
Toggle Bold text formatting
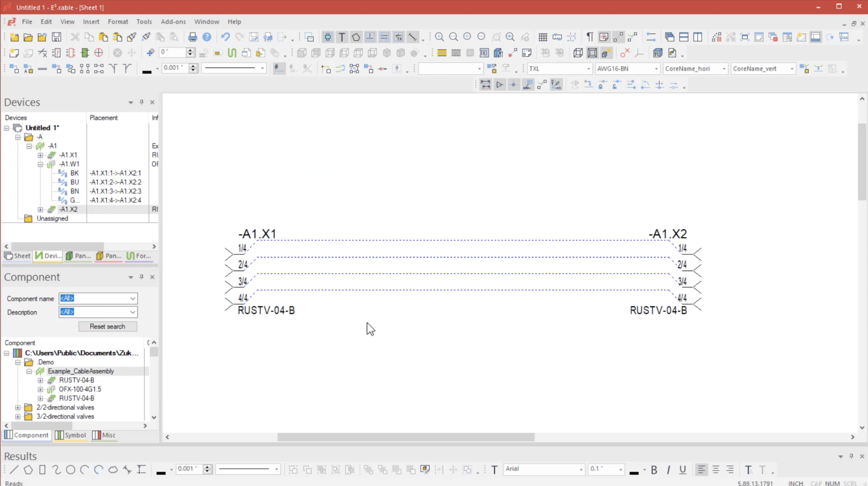pyautogui.click(x=654, y=470)
